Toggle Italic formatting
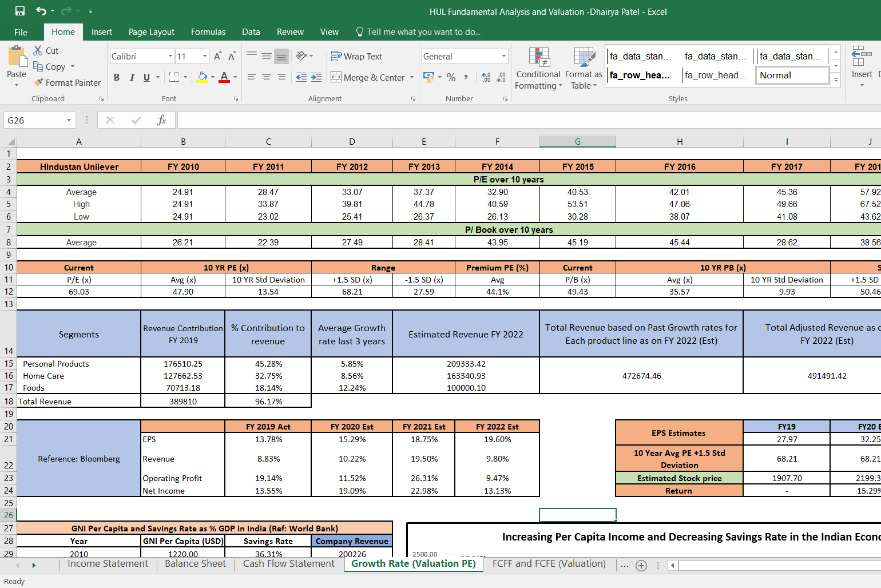The image size is (881, 588). coord(132,77)
